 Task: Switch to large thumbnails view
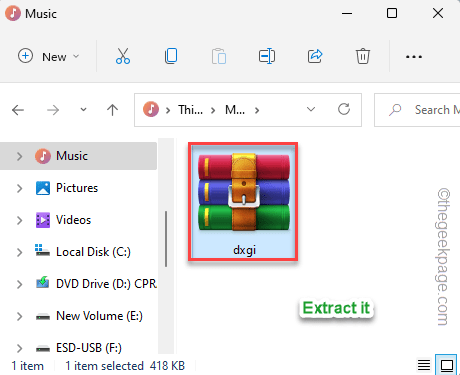click(x=446, y=365)
